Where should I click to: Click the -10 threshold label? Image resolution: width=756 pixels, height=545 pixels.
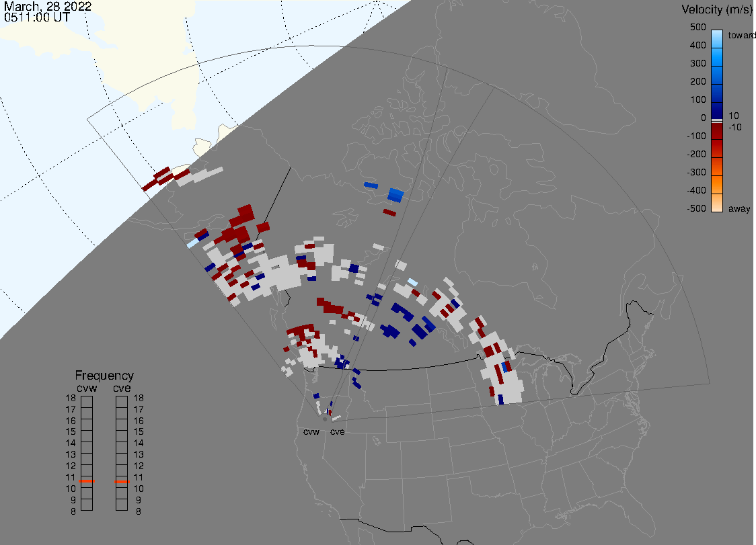(734, 127)
